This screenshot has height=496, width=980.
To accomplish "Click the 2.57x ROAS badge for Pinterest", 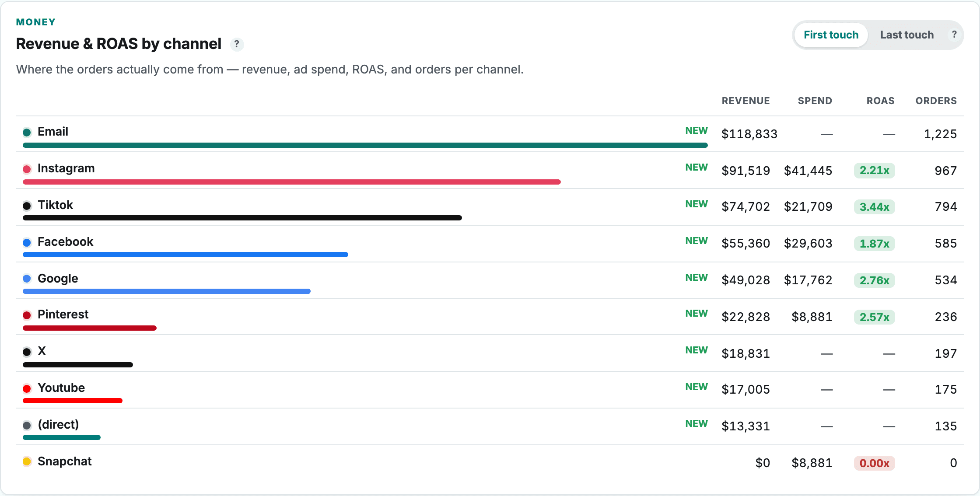I will 874,317.
